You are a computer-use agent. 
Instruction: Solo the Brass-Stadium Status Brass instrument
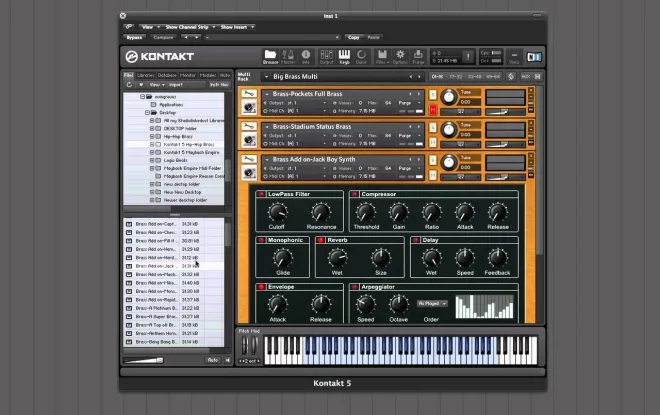[x=432, y=128]
